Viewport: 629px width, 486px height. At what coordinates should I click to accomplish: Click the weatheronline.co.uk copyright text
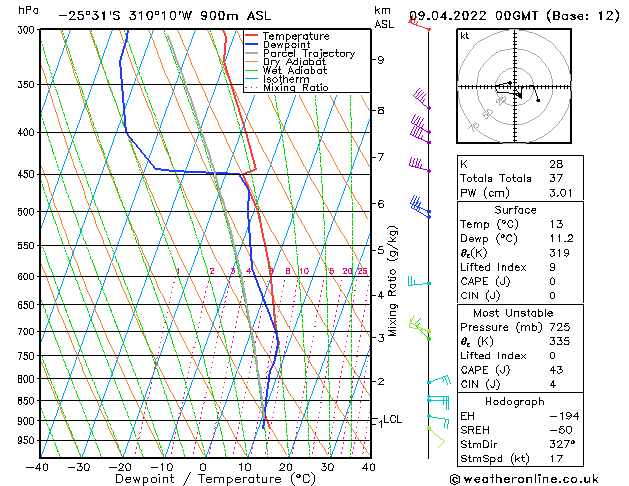point(524,479)
